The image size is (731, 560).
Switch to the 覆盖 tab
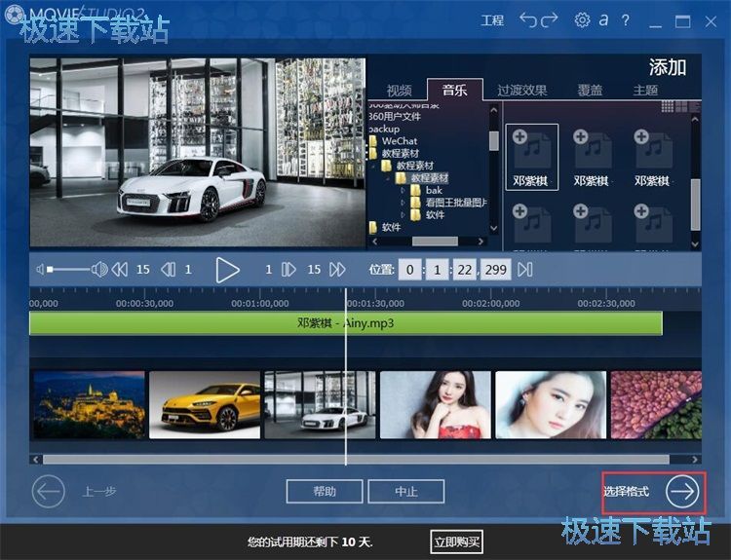click(x=590, y=90)
